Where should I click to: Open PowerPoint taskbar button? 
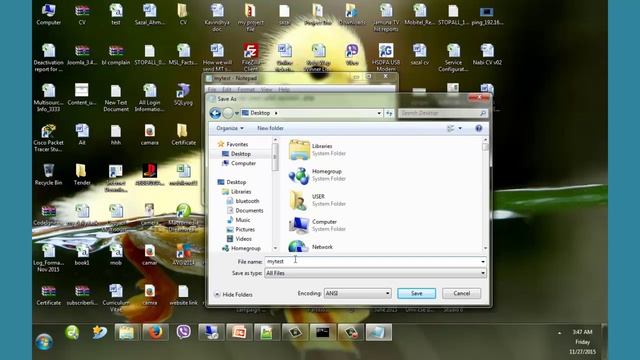[239, 332]
